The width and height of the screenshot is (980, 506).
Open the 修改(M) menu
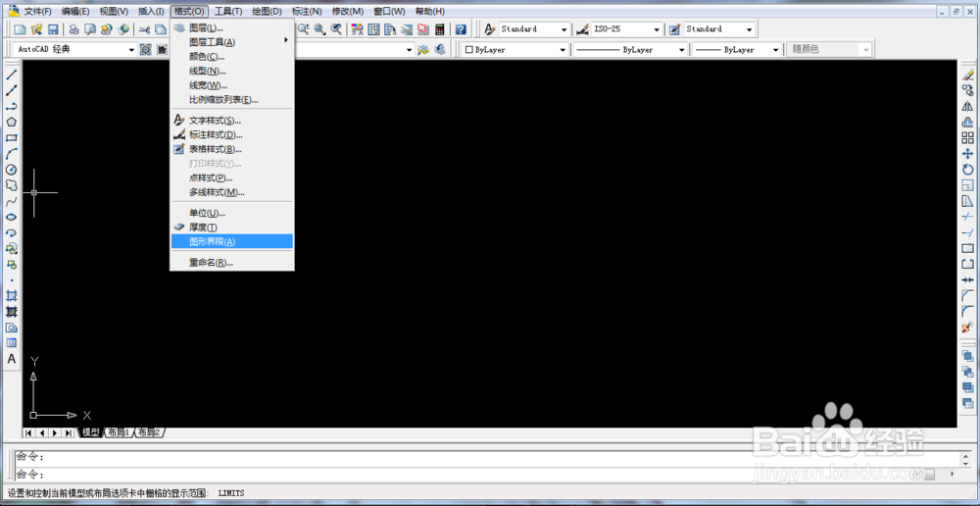[348, 11]
